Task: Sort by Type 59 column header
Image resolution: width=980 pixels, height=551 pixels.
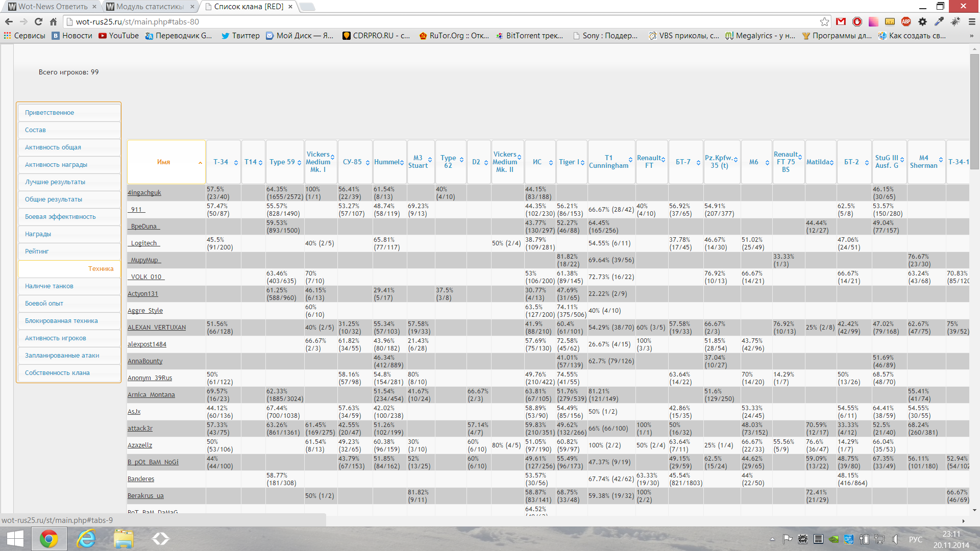Action: click(x=284, y=162)
